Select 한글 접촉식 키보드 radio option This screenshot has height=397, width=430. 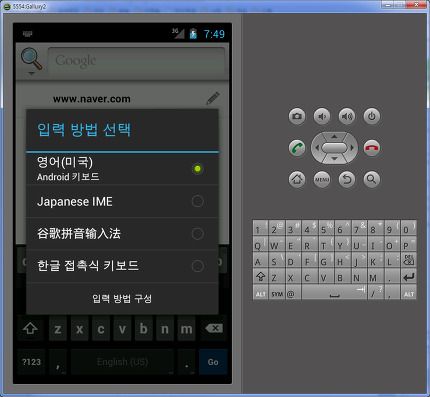point(122,266)
